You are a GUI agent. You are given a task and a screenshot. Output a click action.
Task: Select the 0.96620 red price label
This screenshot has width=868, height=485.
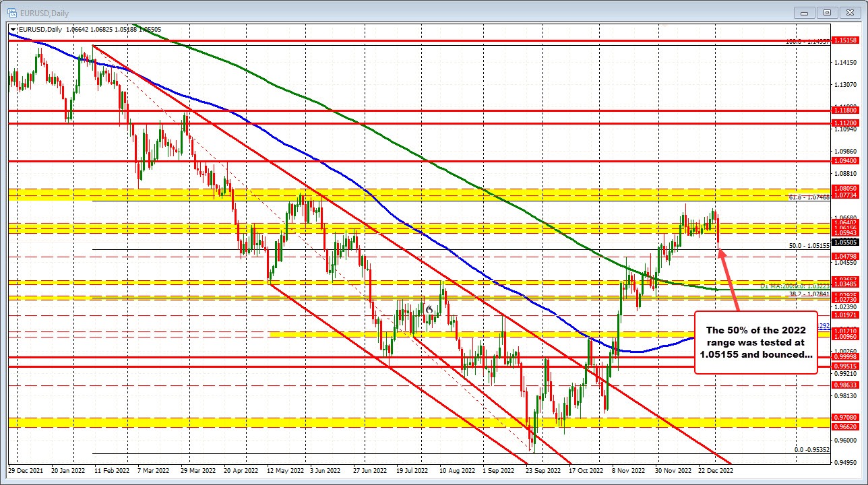(845, 426)
